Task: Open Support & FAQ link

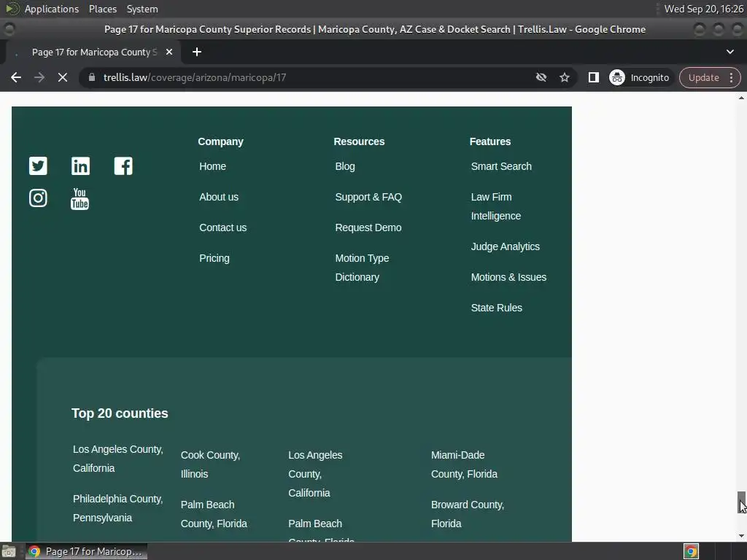Action: pyautogui.click(x=368, y=197)
